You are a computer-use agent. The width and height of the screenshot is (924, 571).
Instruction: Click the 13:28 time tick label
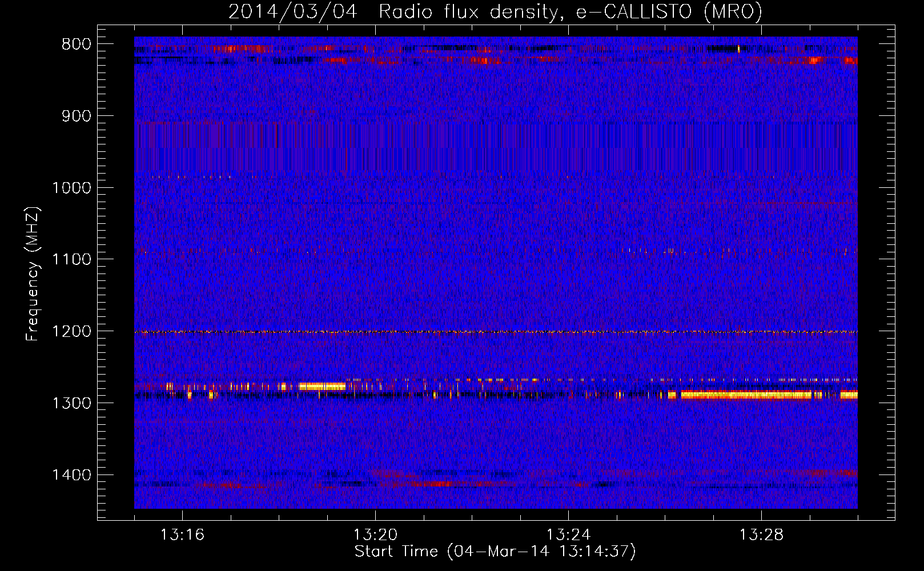[761, 535]
